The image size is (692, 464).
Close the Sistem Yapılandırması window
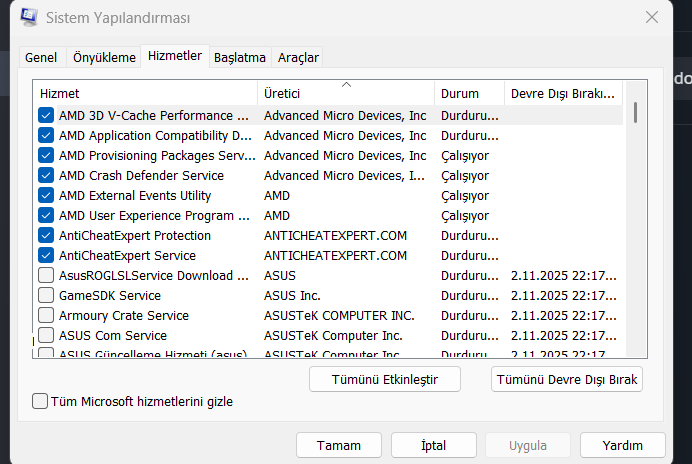click(x=651, y=17)
